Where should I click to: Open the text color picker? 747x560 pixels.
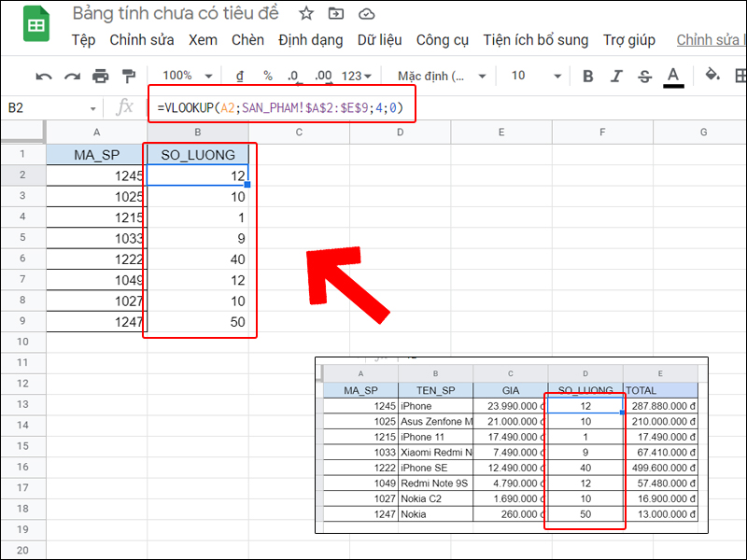click(x=672, y=76)
